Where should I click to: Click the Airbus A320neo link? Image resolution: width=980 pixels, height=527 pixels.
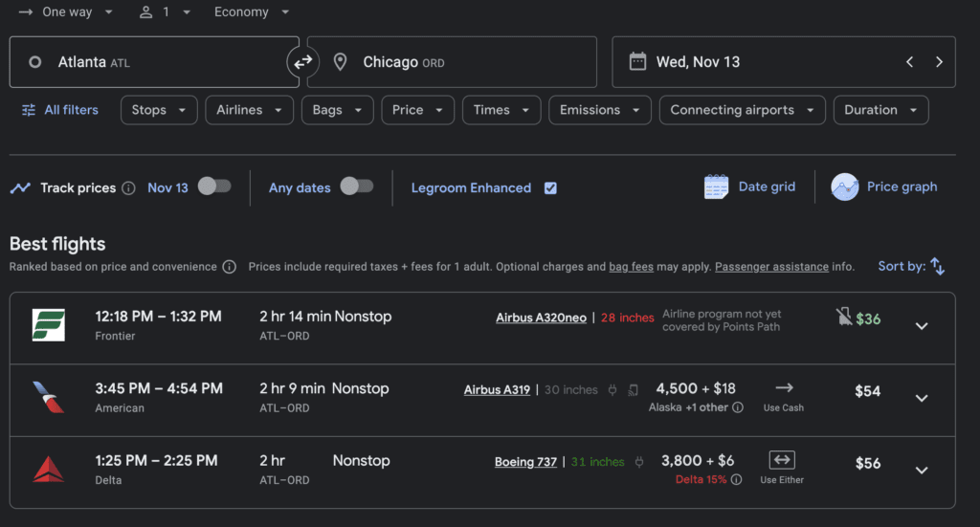pyautogui.click(x=542, y=318)
